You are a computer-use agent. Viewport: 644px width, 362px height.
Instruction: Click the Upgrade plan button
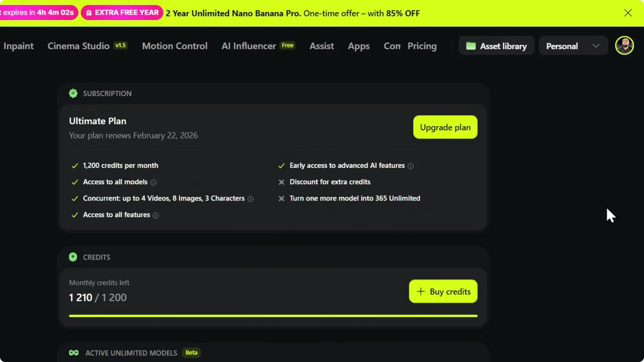tap(445, 127)
